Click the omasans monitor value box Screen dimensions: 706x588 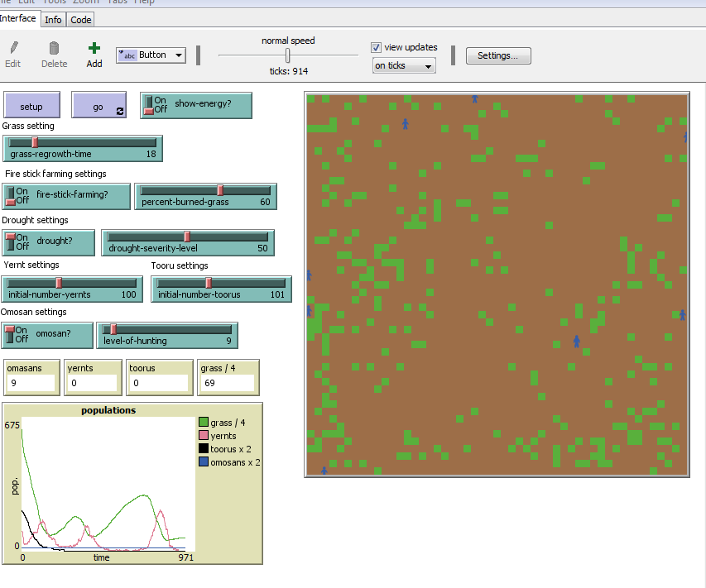(x=31, y=383)
